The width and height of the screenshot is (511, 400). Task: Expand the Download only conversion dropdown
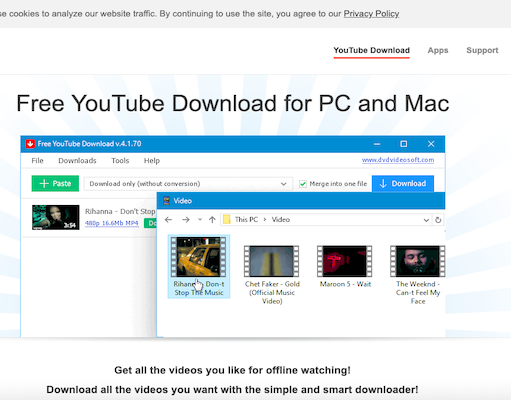click(x=188, y=184)
